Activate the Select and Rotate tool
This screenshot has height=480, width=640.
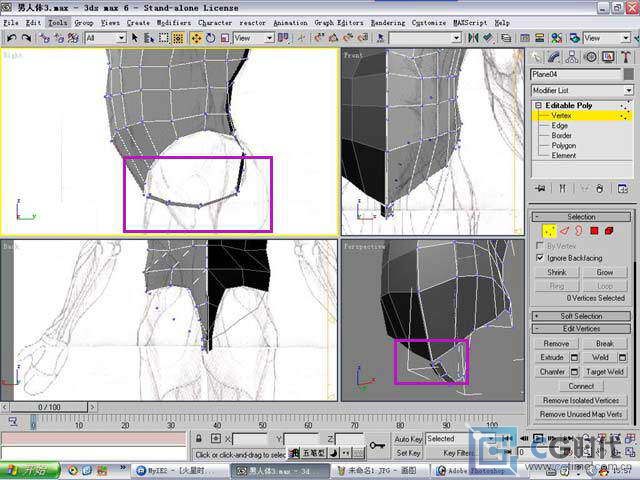211,38
